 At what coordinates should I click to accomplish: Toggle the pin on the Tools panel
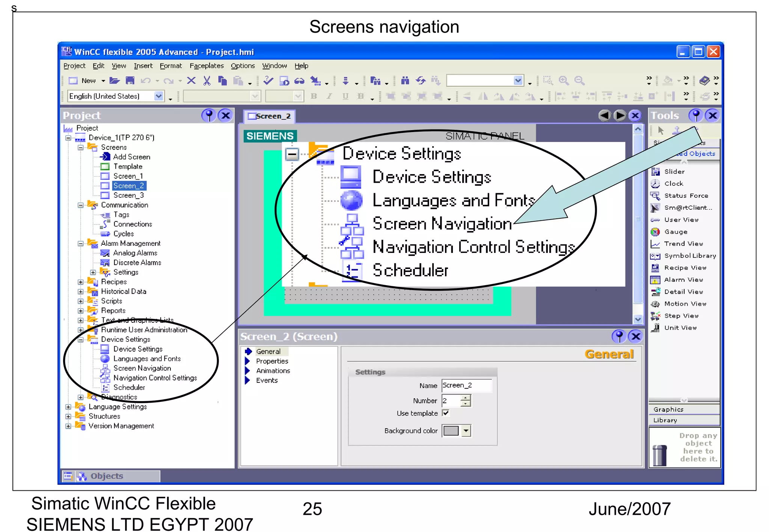695,115
